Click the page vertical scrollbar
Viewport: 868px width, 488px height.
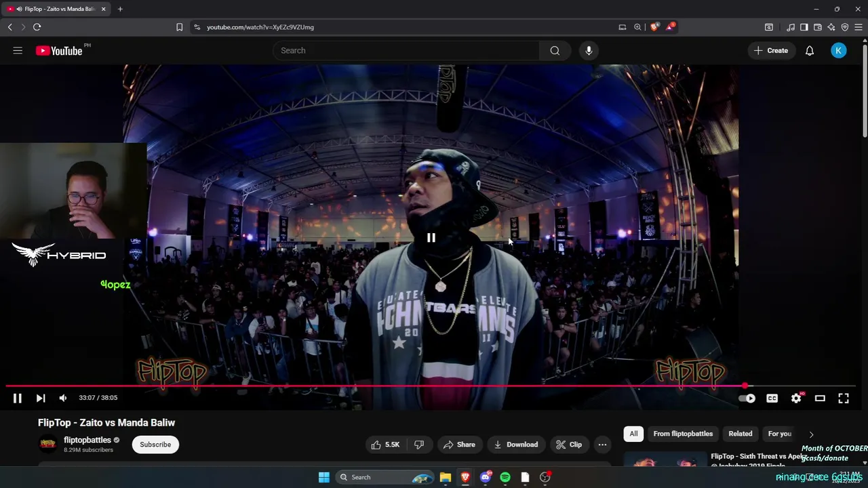tap(865, 89)
